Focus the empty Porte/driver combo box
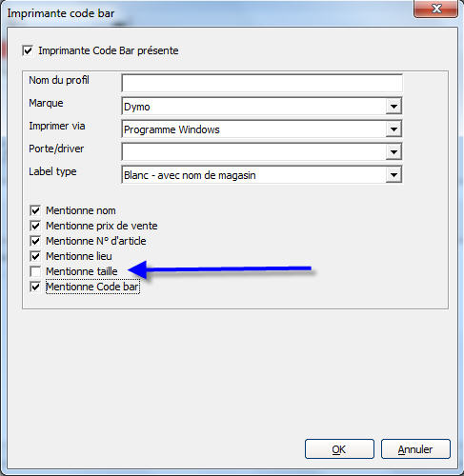Screen dimensions: 464x476 click(x=253, y=152)
